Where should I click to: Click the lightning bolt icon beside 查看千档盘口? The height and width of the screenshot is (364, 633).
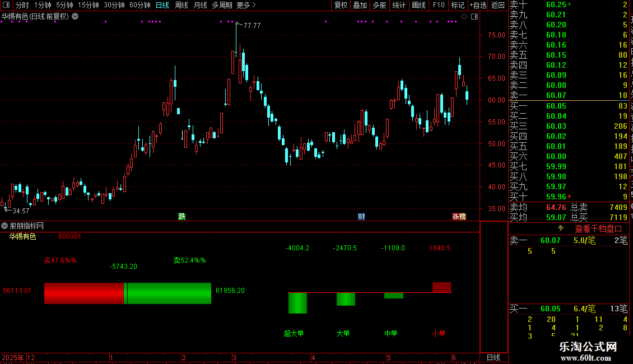pyautogui.click(x=561, y=228)
